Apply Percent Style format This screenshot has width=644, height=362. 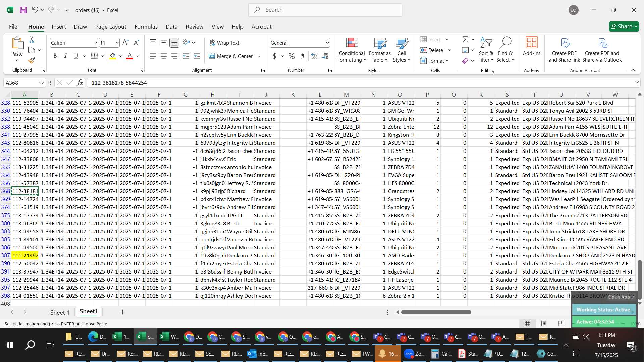292,56
